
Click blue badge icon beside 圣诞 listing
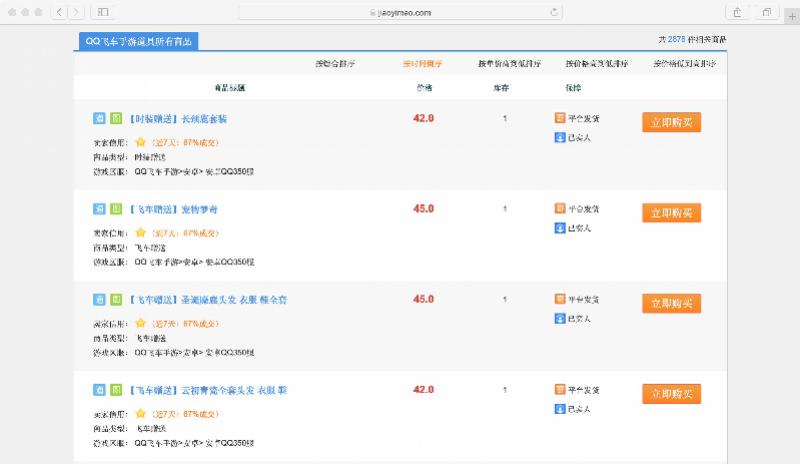point(99,300)
